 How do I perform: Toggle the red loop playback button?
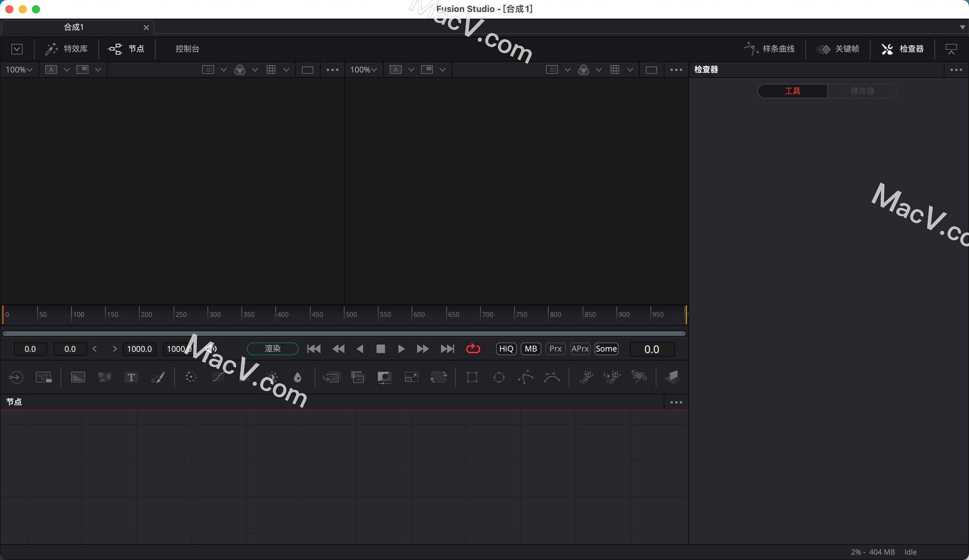473,349
